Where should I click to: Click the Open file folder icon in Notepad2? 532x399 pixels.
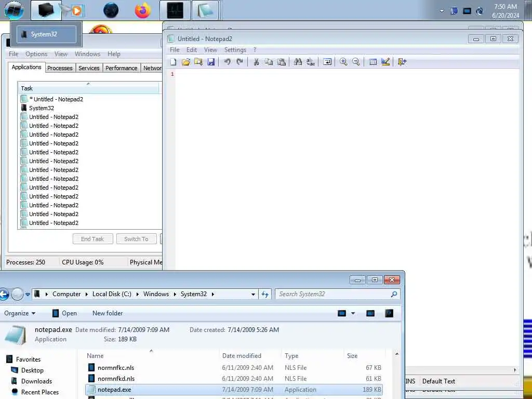[x=185, y=62]
